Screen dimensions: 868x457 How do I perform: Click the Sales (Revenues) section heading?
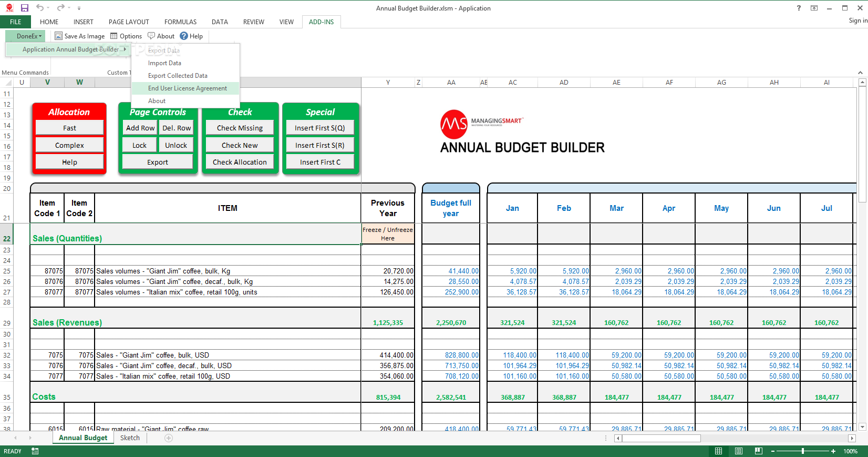pos(67,323)
